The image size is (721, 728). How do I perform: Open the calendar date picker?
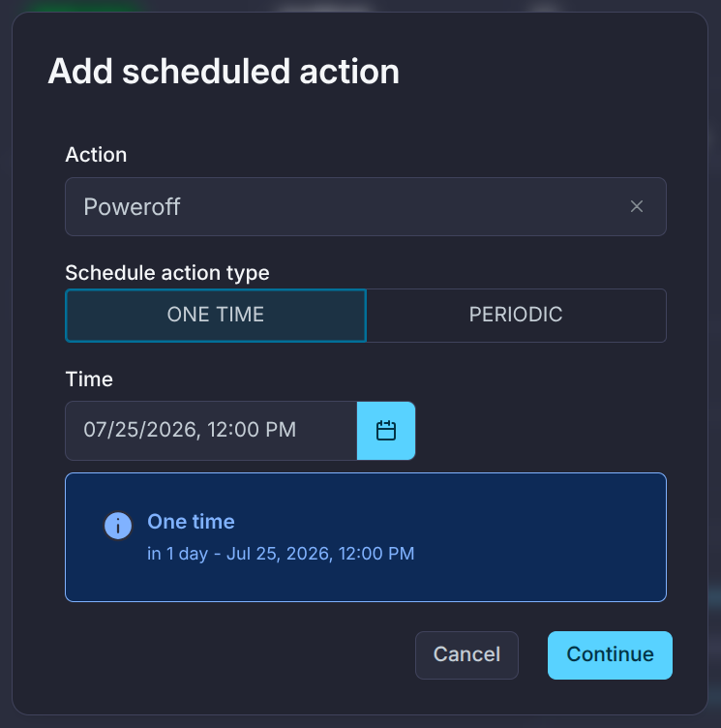[x=386, y=431]
